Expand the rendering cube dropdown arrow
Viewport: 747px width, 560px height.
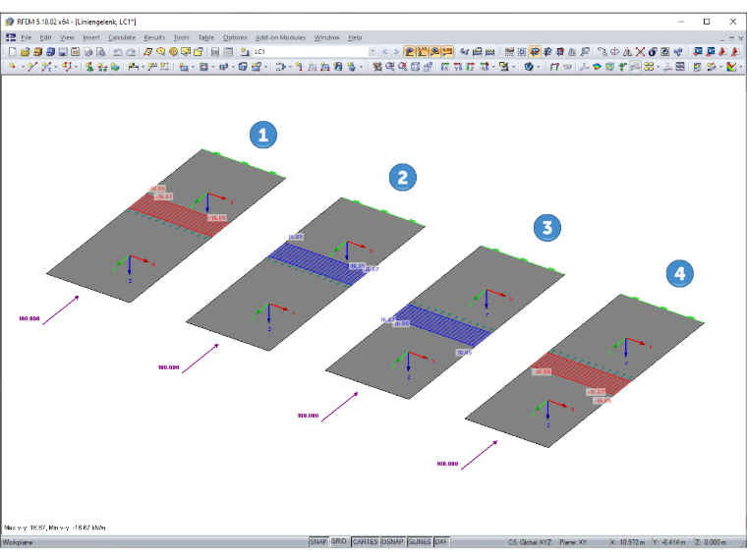click(539, 67)
